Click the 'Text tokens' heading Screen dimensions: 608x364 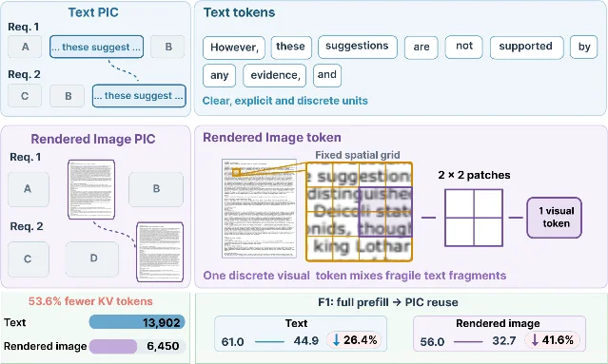(239, 12)
